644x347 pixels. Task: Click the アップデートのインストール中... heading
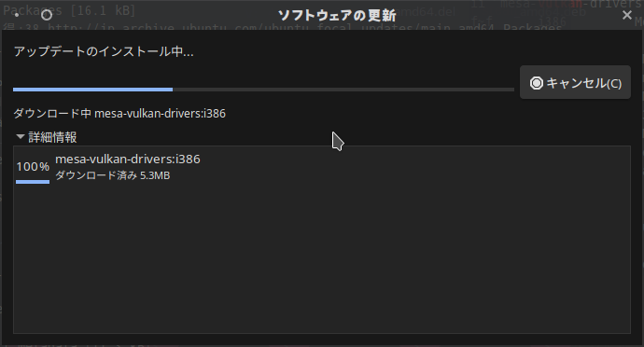pyautogui.click(x=104, y=51)
